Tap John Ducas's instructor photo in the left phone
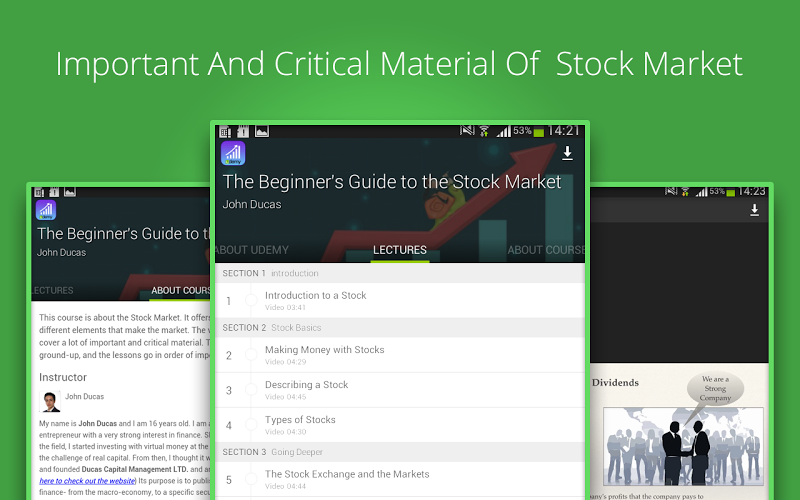 coord(49,402)
